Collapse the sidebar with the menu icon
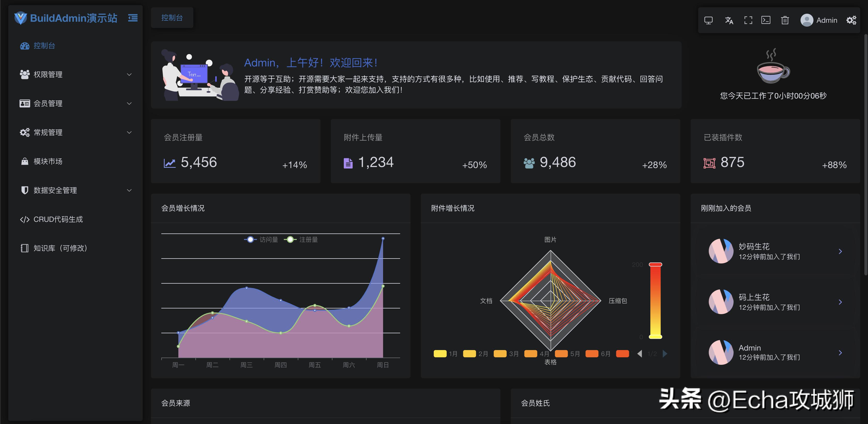Viewport: 868px width, 424px height. pos(133,18)
